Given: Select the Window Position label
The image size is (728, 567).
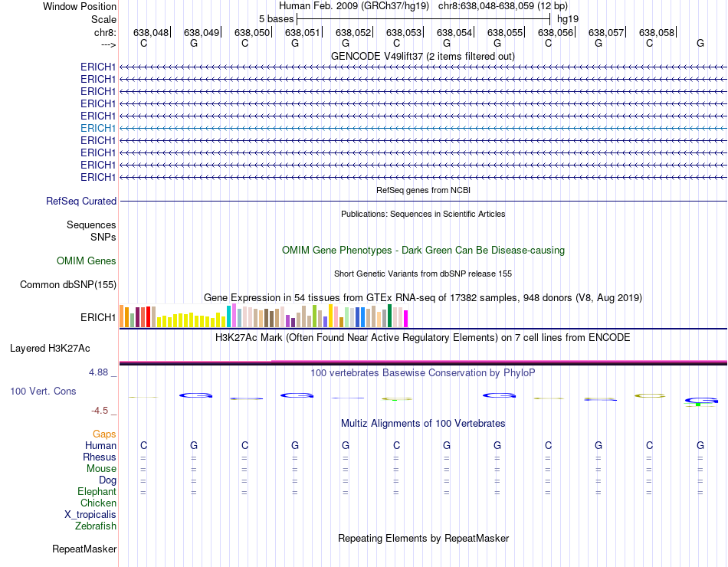Looking at the screenshot, I should pos(80,6).
